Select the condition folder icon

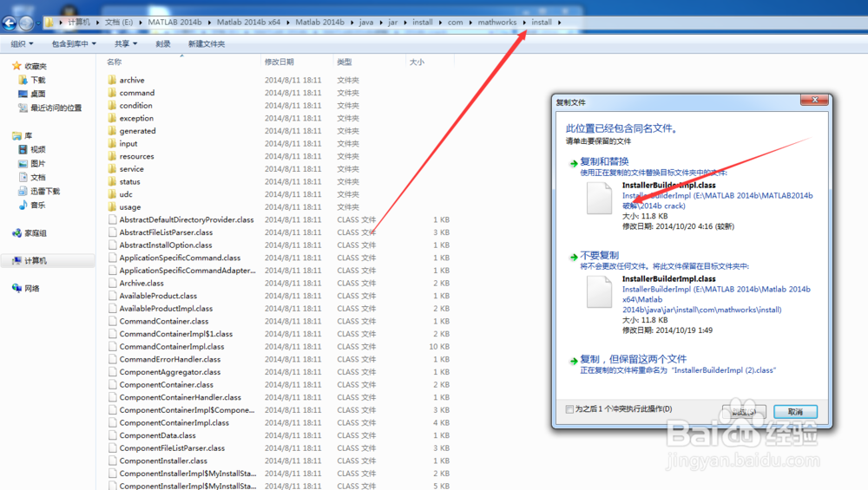[112, 105]
